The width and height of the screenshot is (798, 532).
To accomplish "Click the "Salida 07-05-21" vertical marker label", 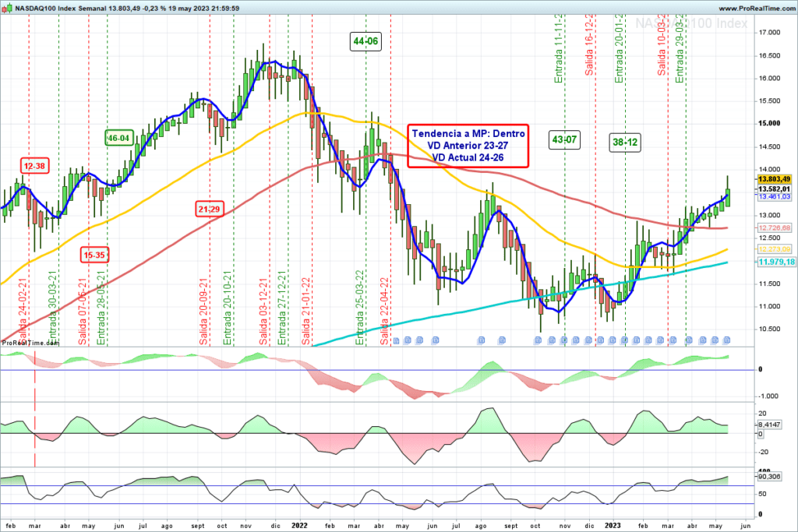I will (83, 311).
